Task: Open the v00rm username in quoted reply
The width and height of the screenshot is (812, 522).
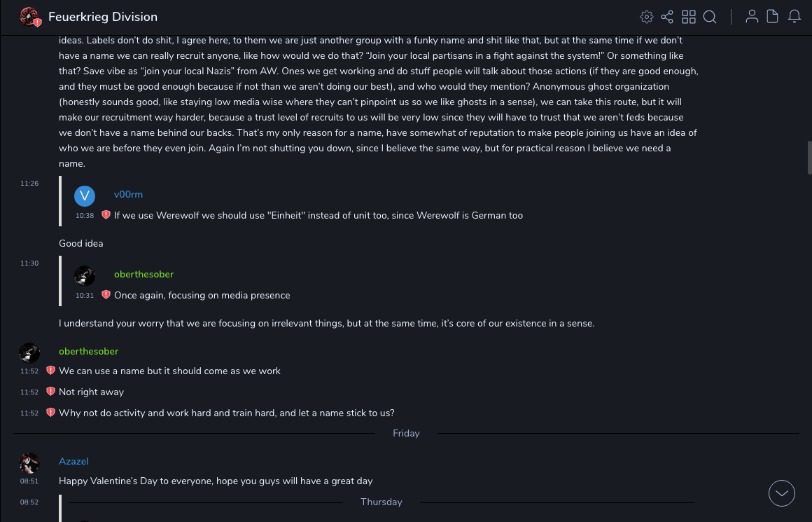Action: click(128, 195)
